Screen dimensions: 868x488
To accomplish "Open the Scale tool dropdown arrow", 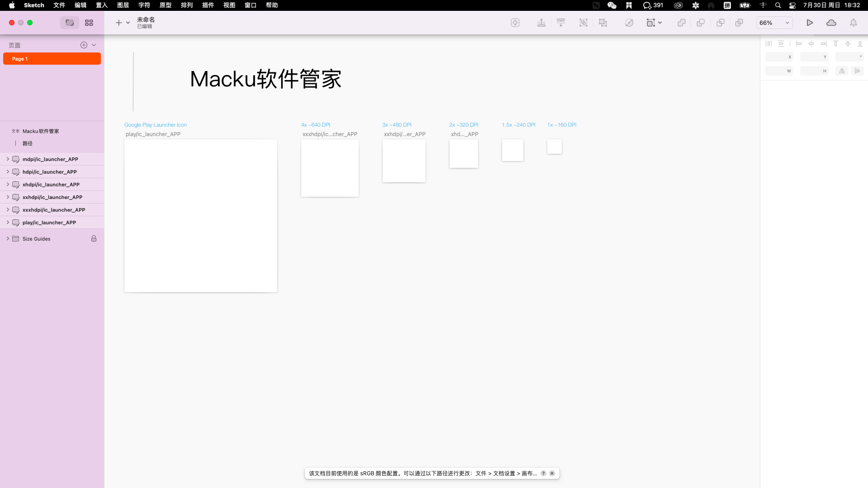I will coord(660,23).
